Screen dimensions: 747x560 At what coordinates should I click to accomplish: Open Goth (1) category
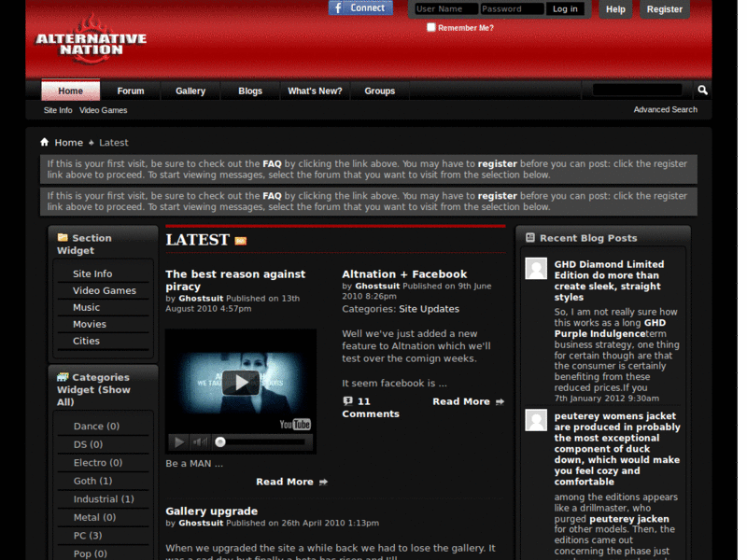pyautogui.click(x=92, y=481)
